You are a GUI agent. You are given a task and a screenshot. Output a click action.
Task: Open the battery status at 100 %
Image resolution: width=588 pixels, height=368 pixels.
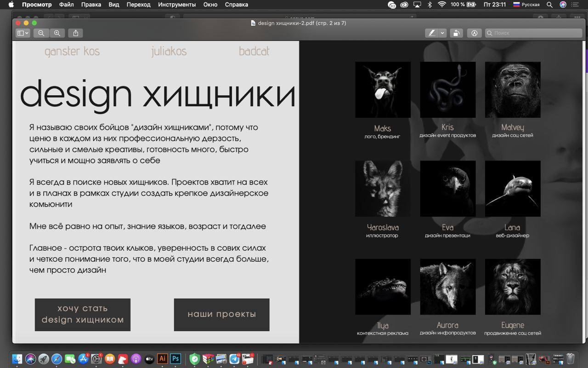click(x=463, y=5)
